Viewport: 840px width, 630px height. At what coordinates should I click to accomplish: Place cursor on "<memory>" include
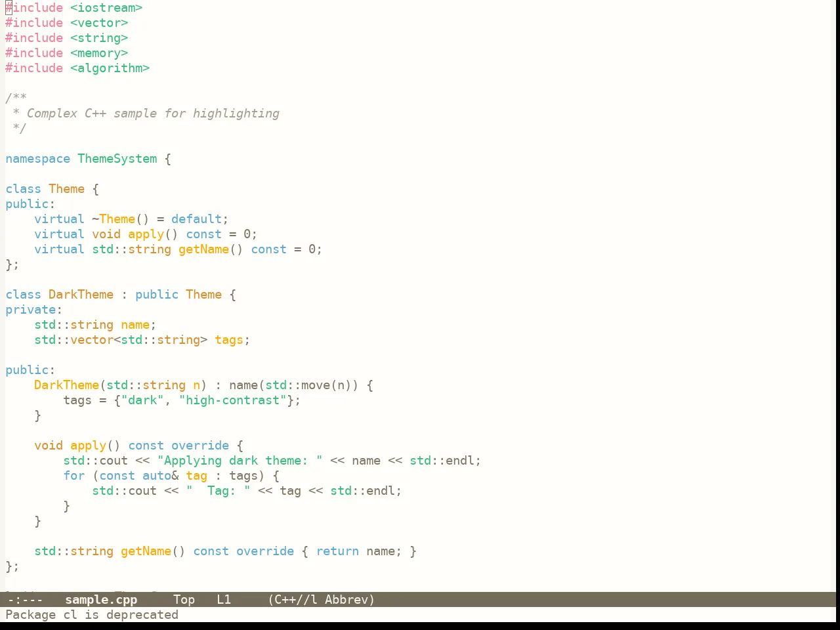click(x=99, y=53)
